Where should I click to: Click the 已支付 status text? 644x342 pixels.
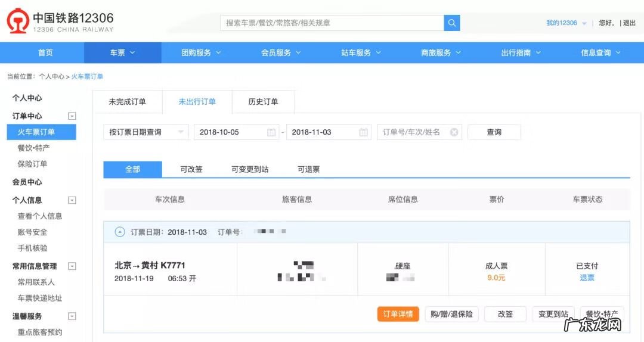pos(587,266)
